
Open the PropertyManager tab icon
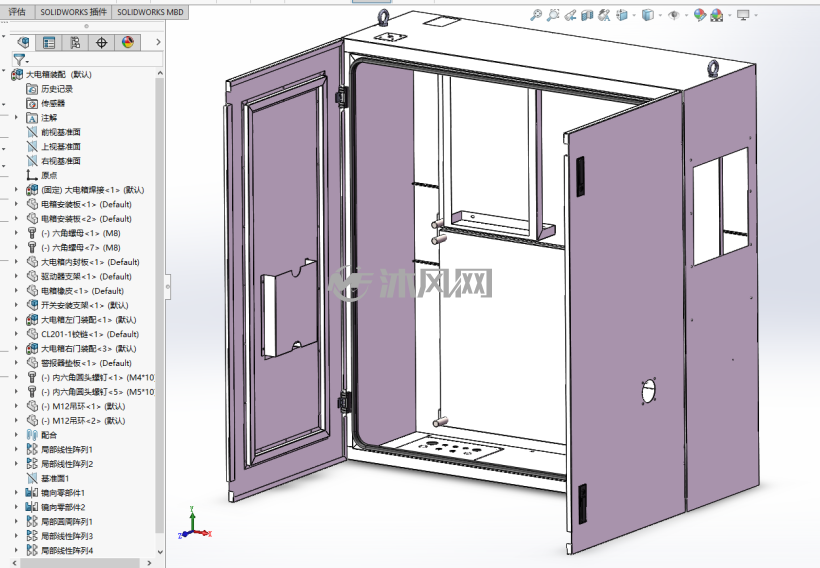pyautogui.click(x=49, y=42)
